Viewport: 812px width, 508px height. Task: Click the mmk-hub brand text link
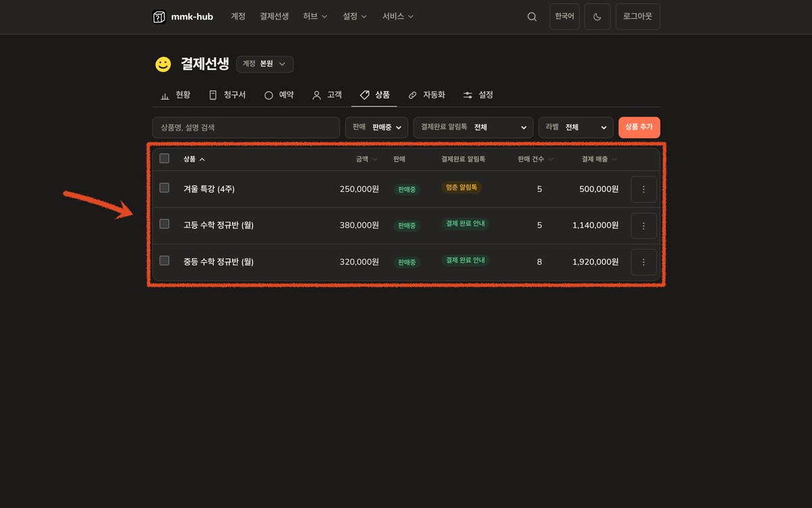click(191, 16)
